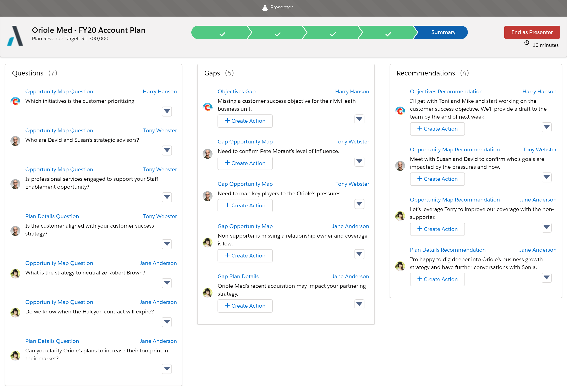Click Tony Webster avatar beside strategic advisors question

[15, 141]
